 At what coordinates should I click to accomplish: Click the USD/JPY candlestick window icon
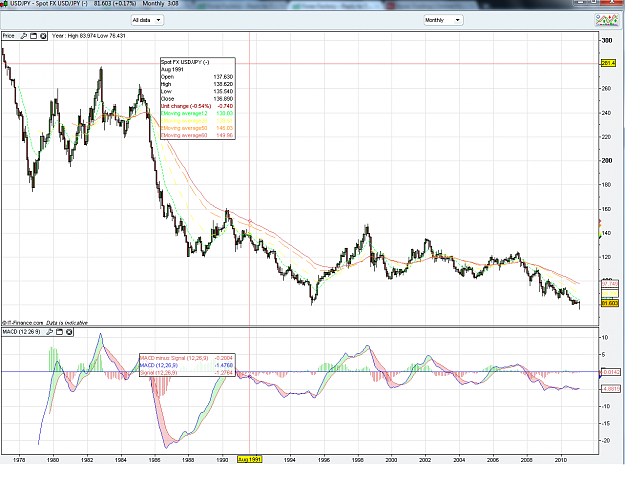coord(4,4)
